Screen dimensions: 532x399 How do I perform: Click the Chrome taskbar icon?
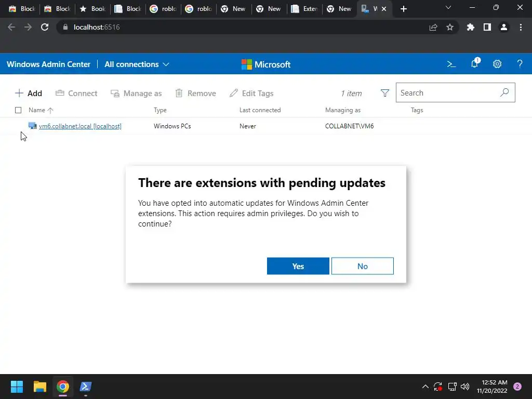coord(63,387)
